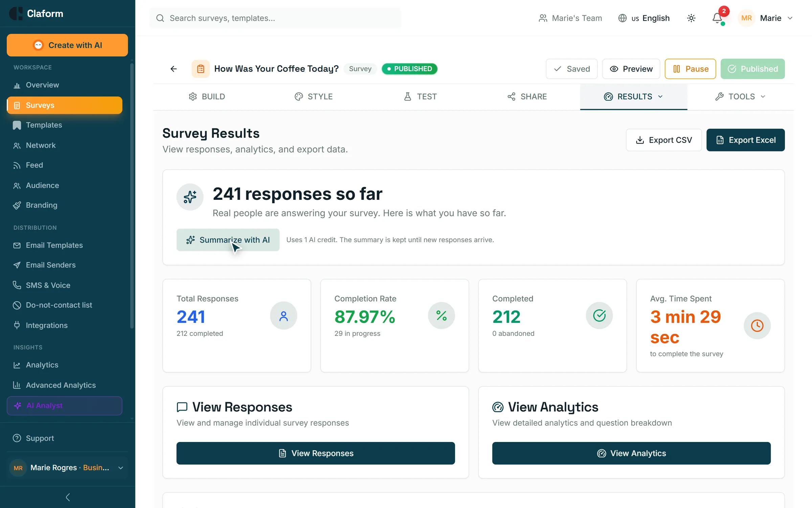
Task: Pause the published survey
Action: pos(690,69)
